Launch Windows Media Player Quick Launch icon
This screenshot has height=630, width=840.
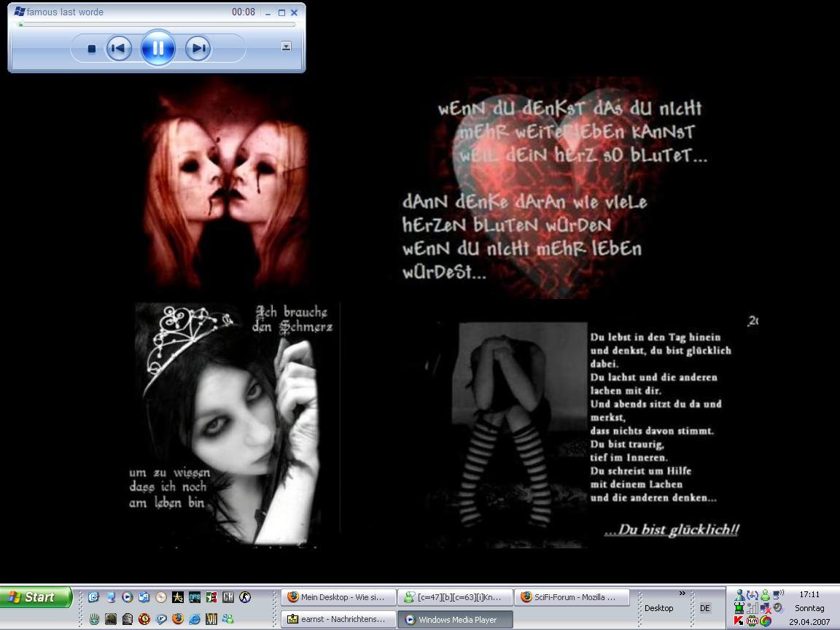[128, 597]
